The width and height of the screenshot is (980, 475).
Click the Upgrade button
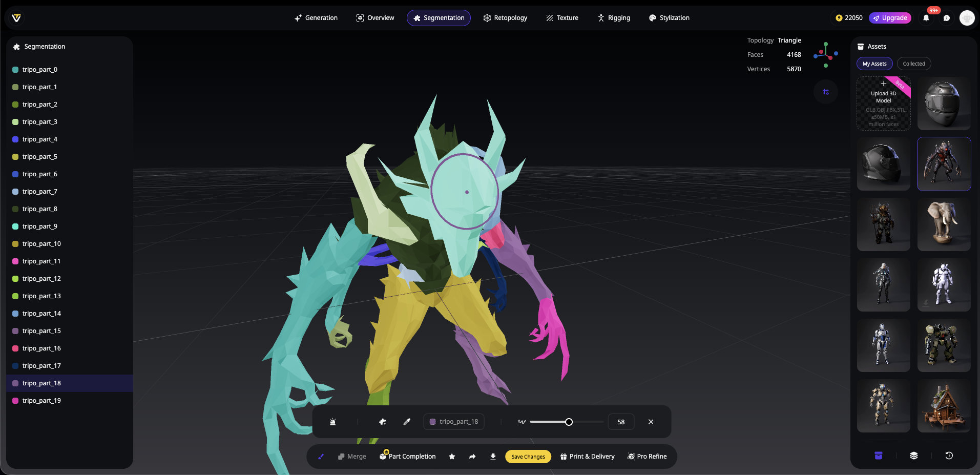pyautogui.click(x=890, y=18)
